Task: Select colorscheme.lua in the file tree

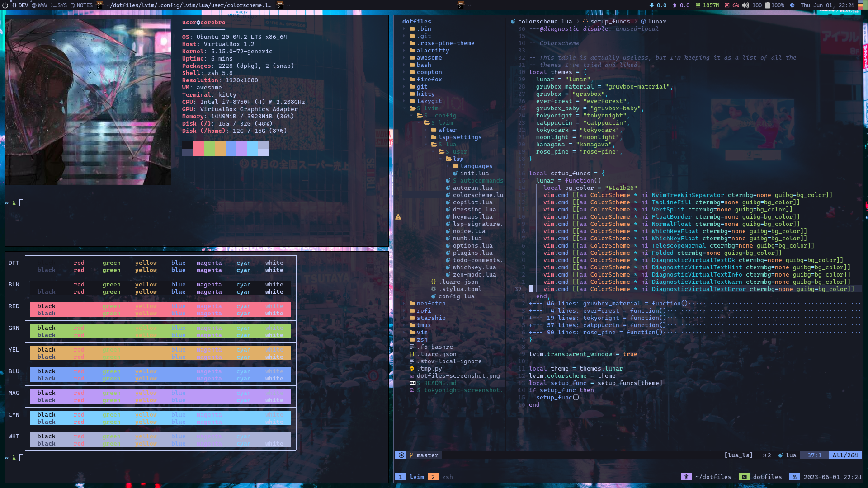Action: (x=474, y=195)
